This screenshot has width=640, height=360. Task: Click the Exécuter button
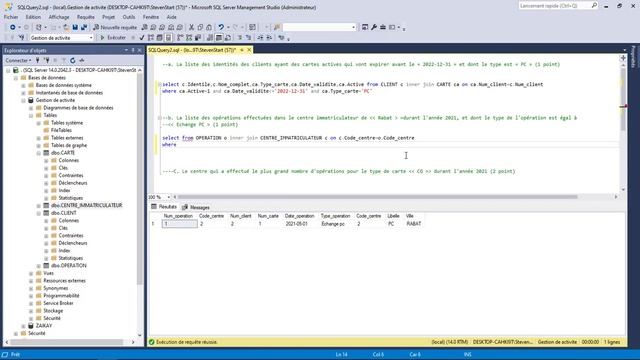113,38
